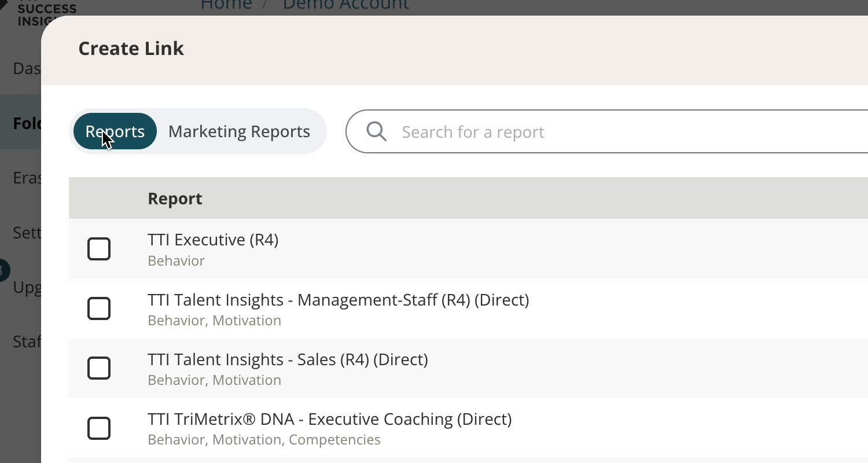Click TTI Talent Insights Management-Staff report title
This screenshot has height=463, width=868.
pos(338,300)
